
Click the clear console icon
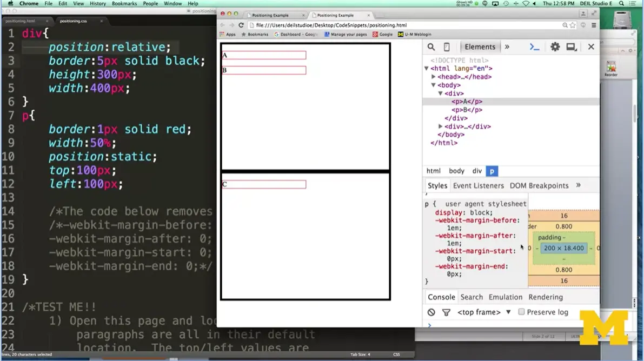430,312
